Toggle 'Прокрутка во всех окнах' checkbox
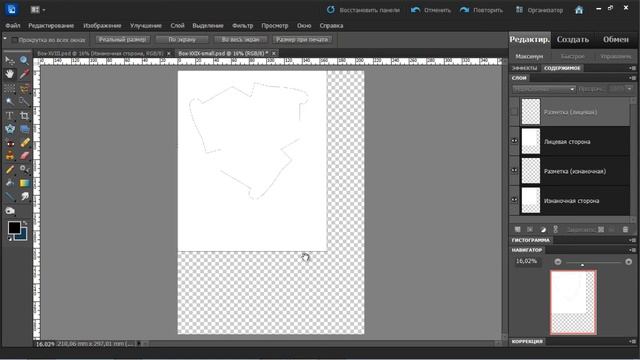Screen dimensions: 640x360 click(x=14, y=40)
